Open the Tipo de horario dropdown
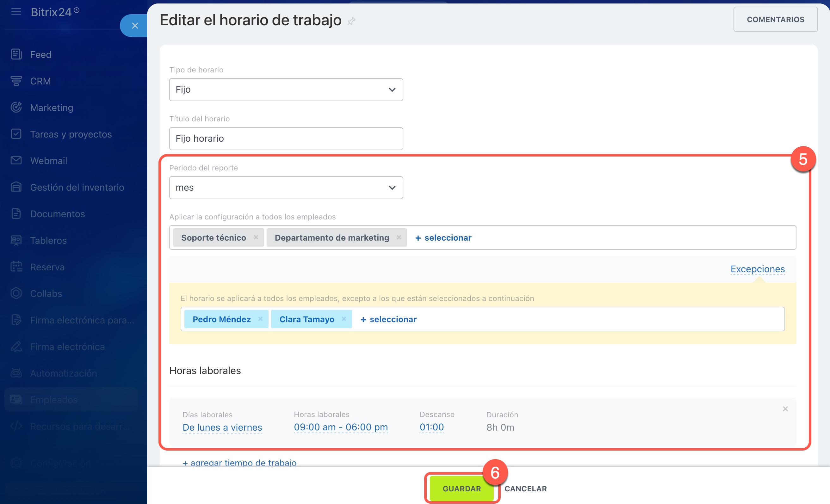Screen dimensions: 830x504 click(286, 89)
